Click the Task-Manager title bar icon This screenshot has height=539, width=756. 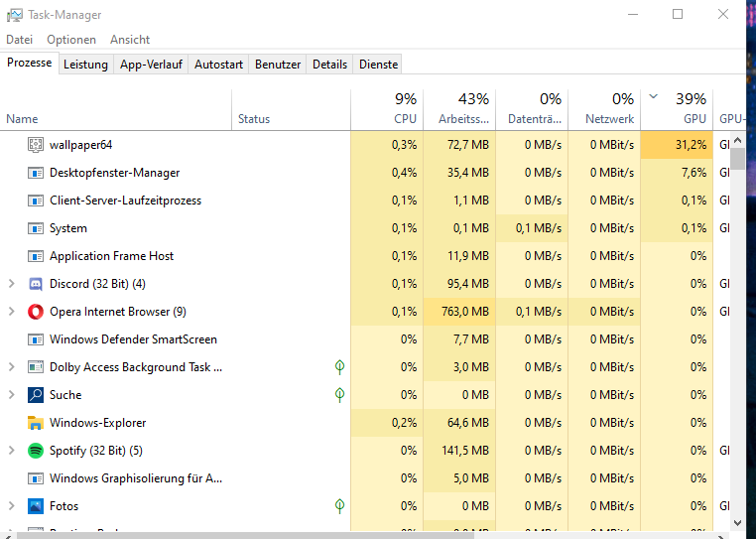pos(15,15)
